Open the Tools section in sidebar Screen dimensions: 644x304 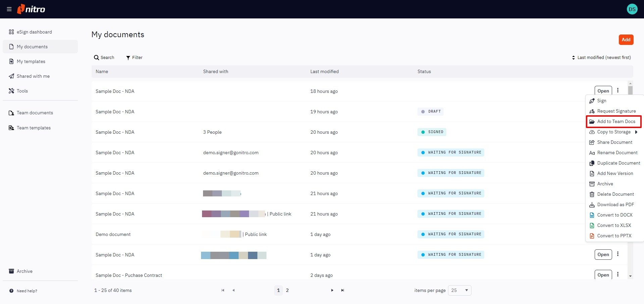point(22,91)
